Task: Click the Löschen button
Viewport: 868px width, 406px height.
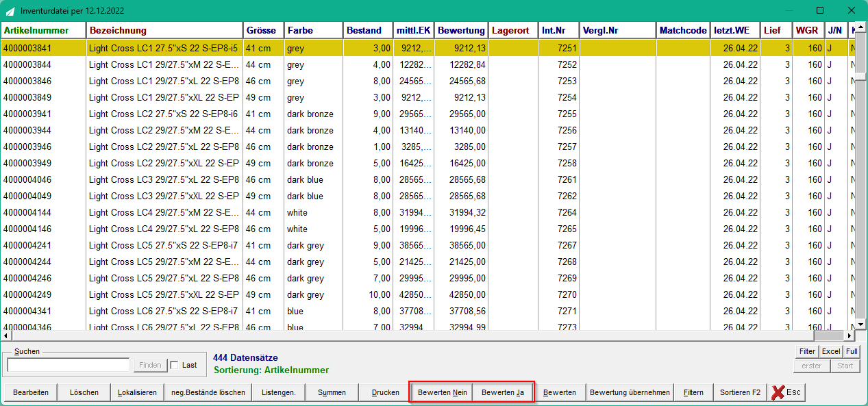Action: point(84,392)
